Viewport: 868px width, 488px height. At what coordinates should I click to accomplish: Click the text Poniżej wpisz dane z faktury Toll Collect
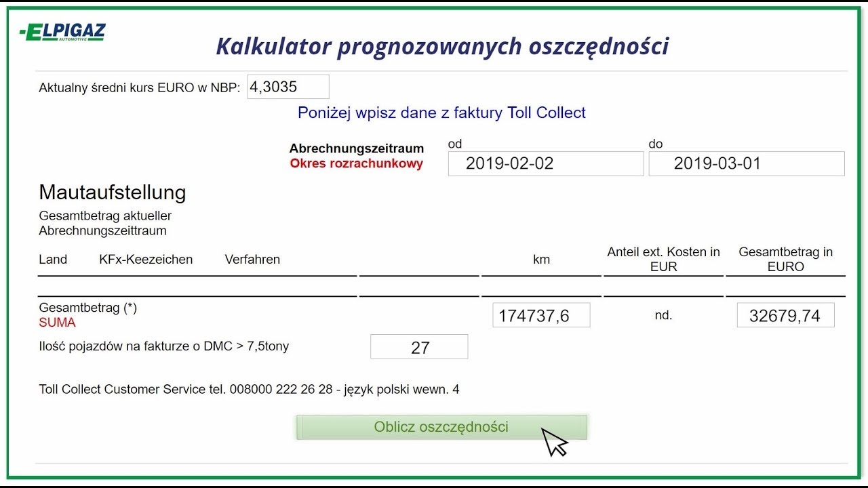[441, 113]
